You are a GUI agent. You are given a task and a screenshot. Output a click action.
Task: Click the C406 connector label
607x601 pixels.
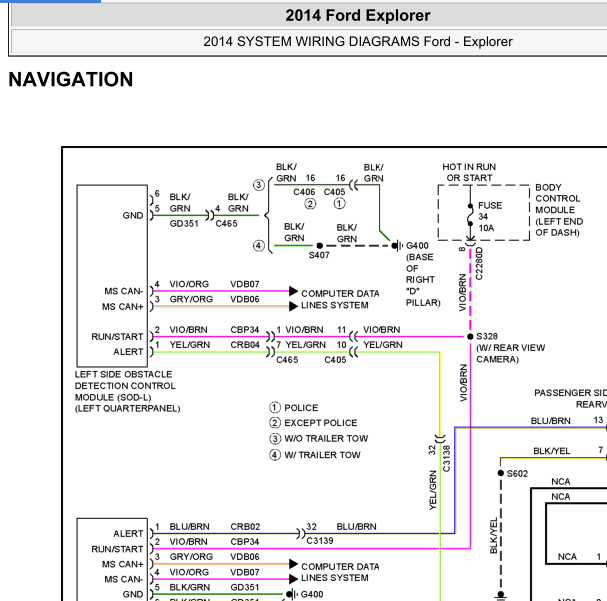pyautogui.click(x=304, y=192)
